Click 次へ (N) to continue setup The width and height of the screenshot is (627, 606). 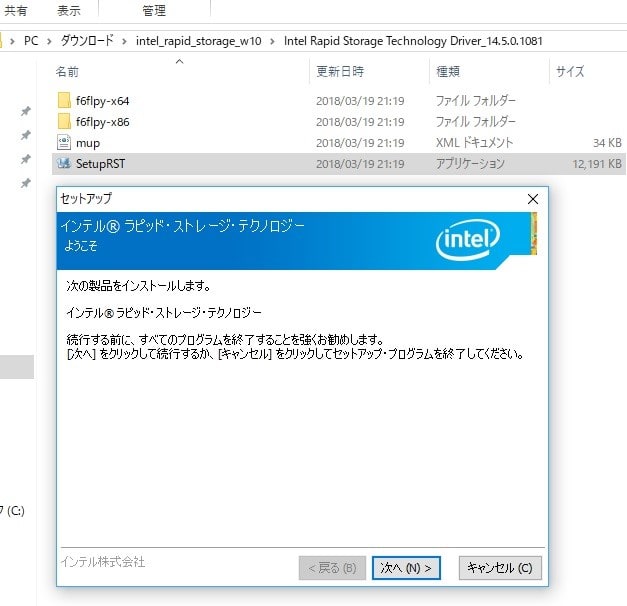click(x=406, y=568)
